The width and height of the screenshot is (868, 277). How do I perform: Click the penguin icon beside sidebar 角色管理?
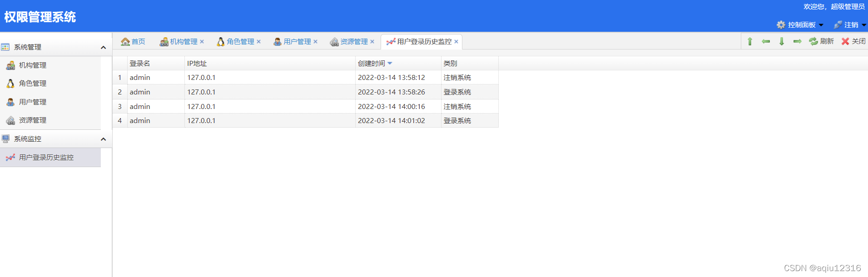[10, 84]
